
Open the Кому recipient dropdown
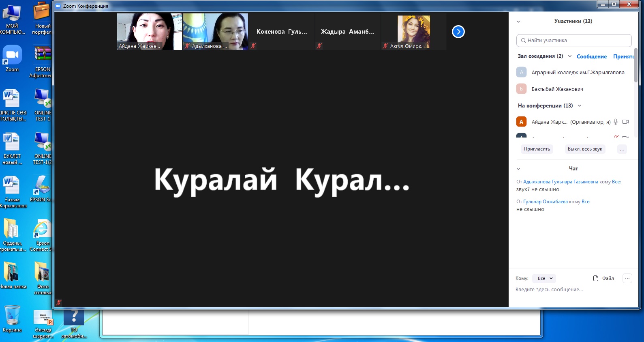coord(544,278)
